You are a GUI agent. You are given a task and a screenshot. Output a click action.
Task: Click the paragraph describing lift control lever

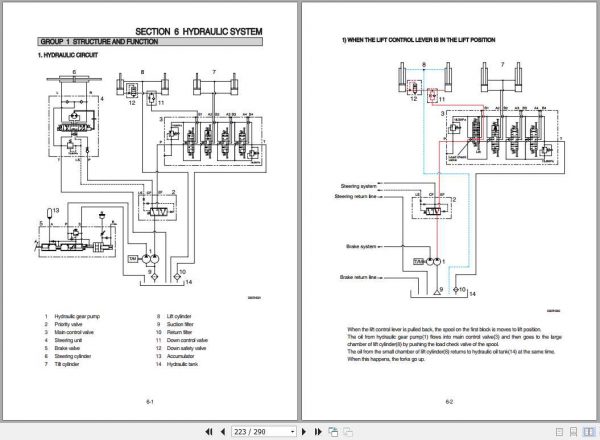(454, 344)
